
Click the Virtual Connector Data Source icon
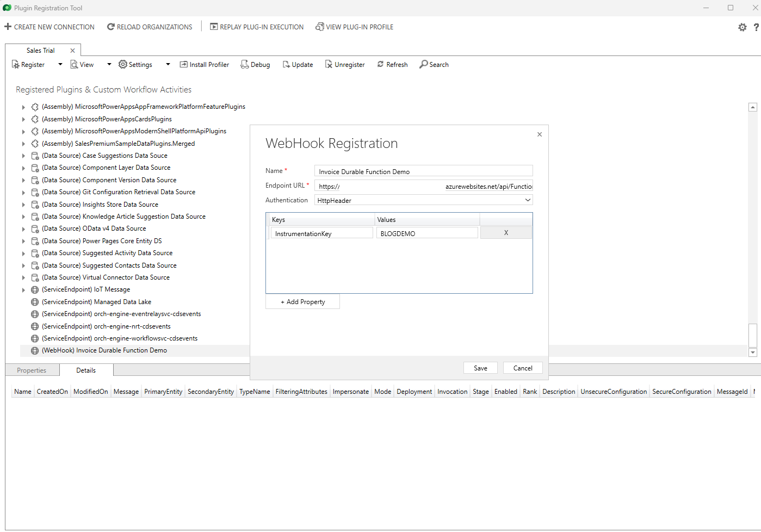(x=35, y=277)
